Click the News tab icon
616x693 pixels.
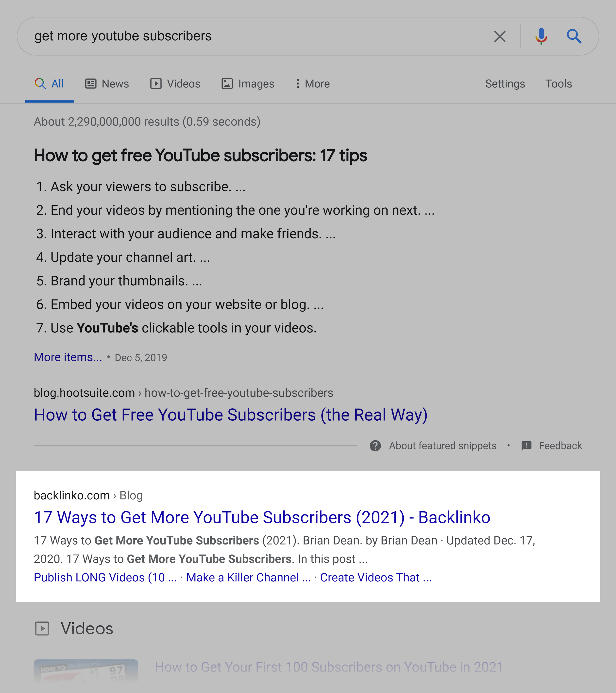92,83
